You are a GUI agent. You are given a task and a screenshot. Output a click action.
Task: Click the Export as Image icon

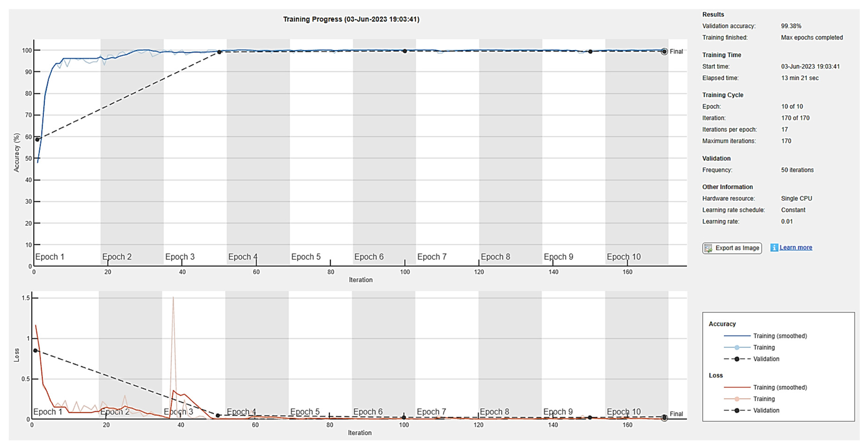(709, 248)
